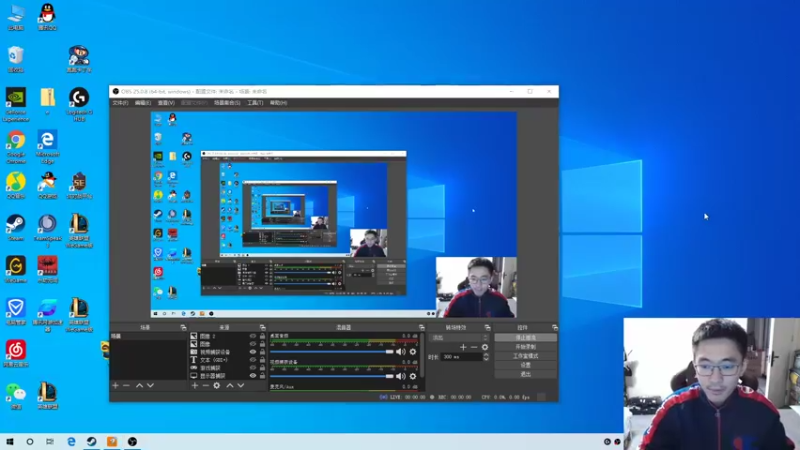Open the 编辑(E) Edit menu
The image size is (800, 450).
click(143, 103)
